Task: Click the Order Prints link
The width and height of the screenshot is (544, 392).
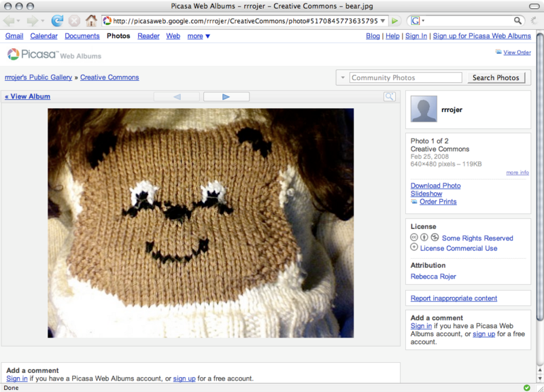Action: (x=438, y=201)
